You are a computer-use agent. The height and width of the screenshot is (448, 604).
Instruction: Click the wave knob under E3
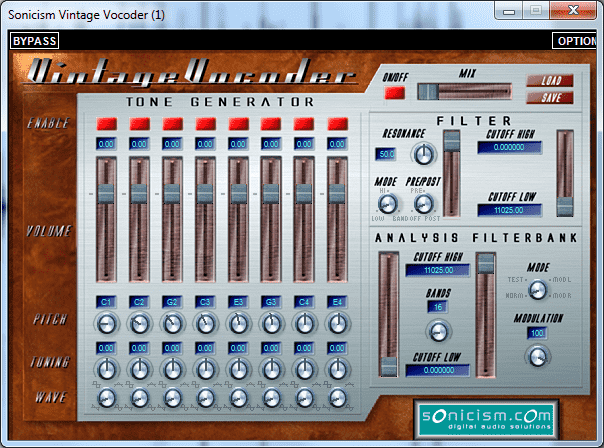click(x=239, y=398)
